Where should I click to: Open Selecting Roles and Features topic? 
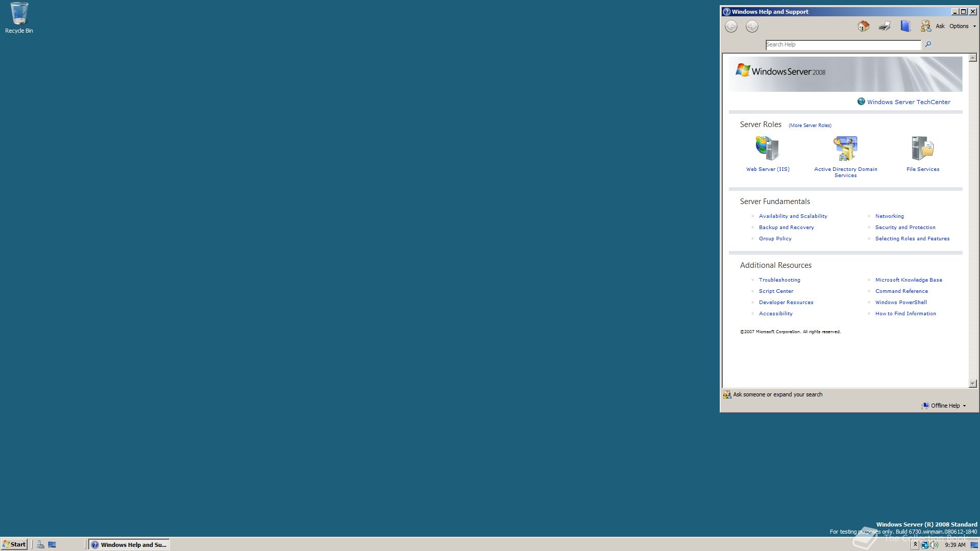[912, 239]
